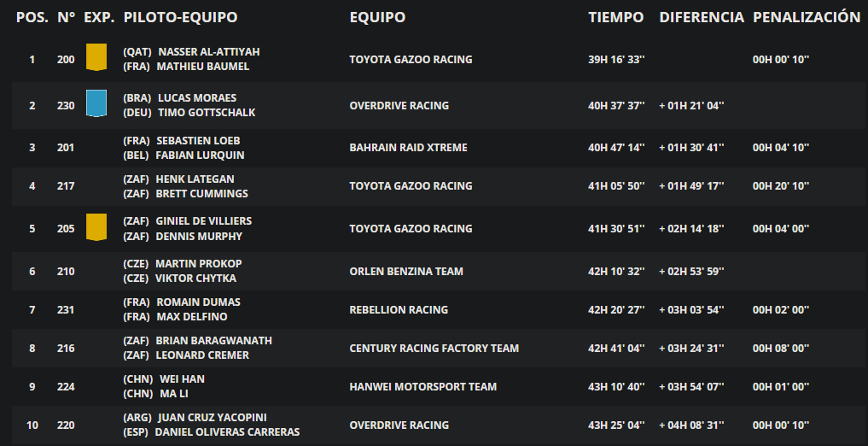Viewport: 868px width, 446px height.
Task: Click the yellow badge for car 200
Action: [x=96, y=57]
